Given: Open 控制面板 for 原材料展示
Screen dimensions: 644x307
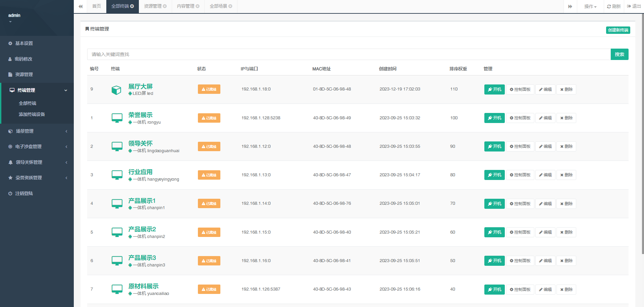Looking at the screenshot, I should [x=520, y=290].
